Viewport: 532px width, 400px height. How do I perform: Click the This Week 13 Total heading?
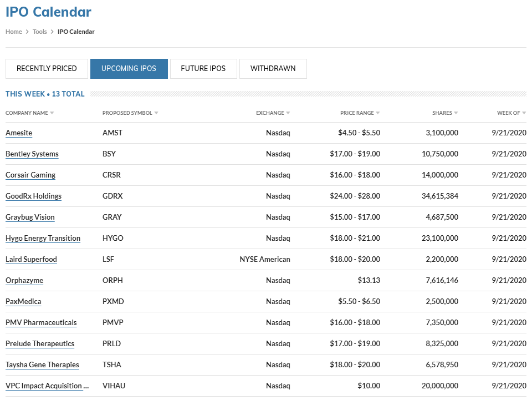click(45, 94)
